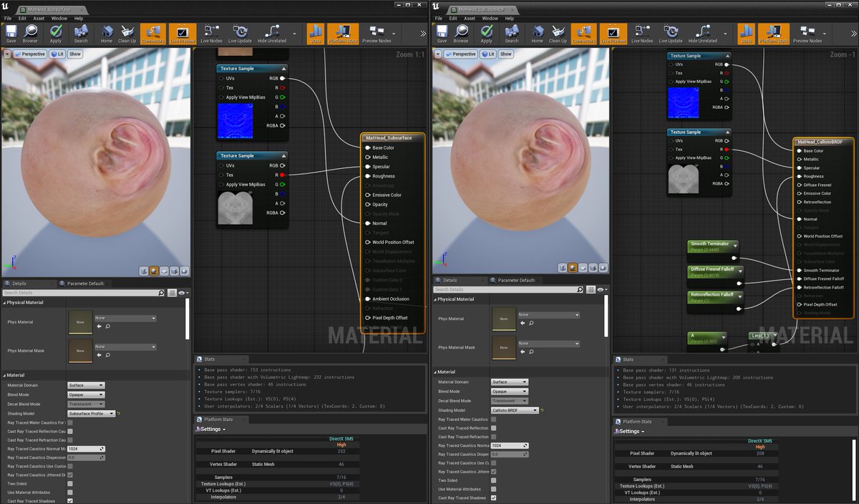Toggle Live Update in the left window toolbar
The image size is (859, 504).
tap(241, 34)
